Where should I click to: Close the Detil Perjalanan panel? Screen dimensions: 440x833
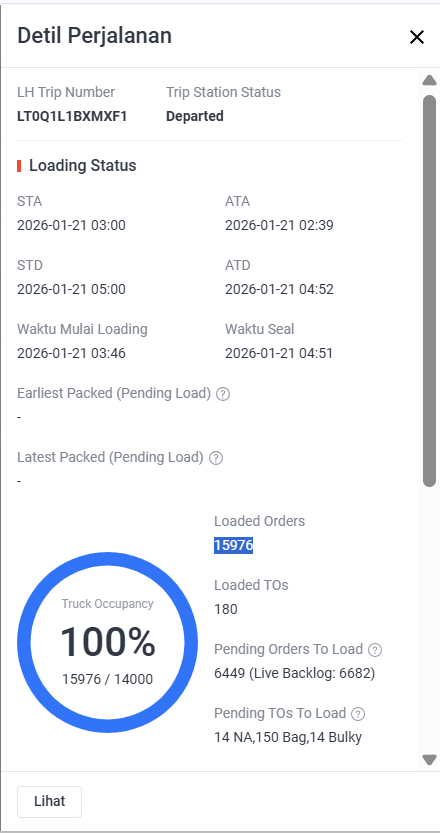click(x=417, y=37)
